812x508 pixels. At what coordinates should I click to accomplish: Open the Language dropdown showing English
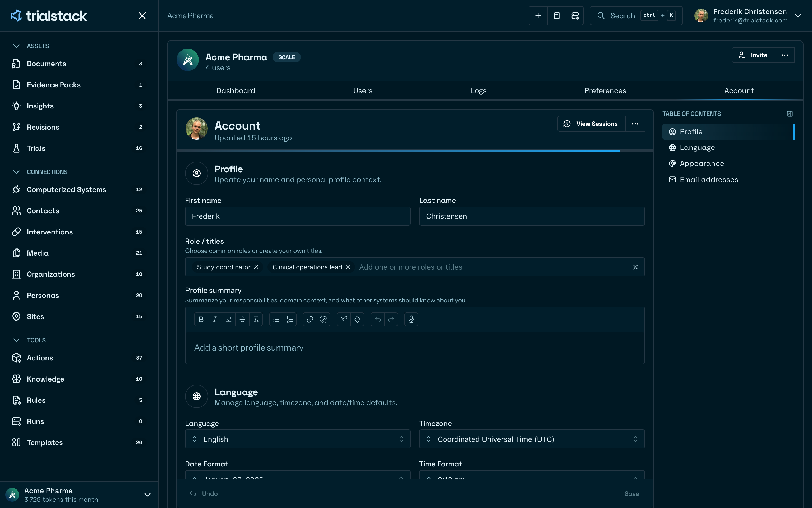coord(298,439)
